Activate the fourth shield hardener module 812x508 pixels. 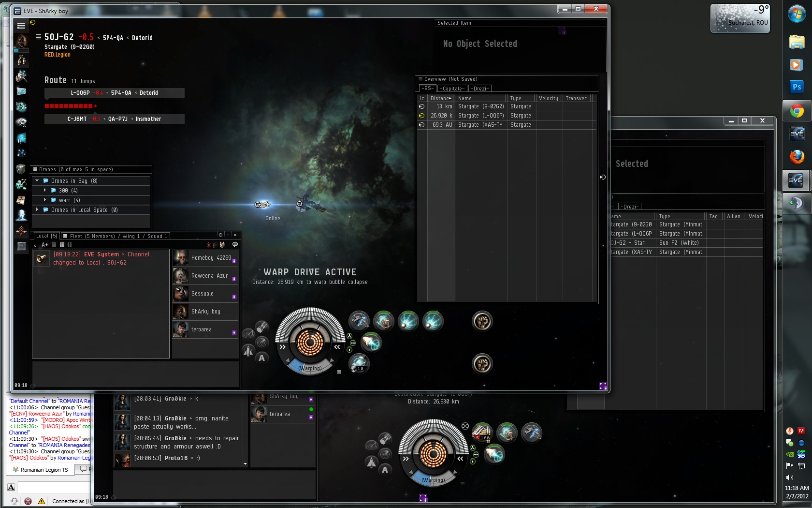pyautogui.click(x=433, y=321)
